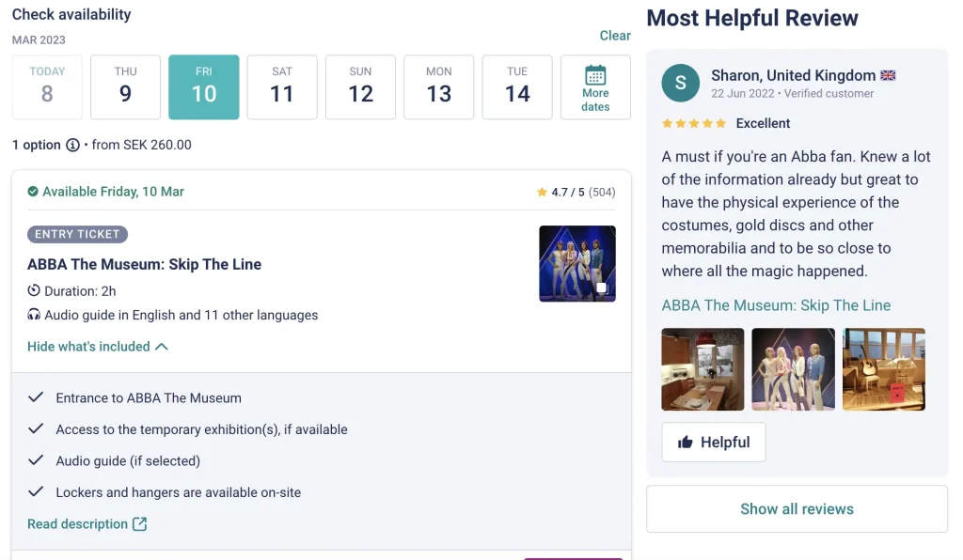Image resolution: width=963 pixels, height=560 pixels.
Task: Open ABBA The Museum review link
Action: click(776, 305)
